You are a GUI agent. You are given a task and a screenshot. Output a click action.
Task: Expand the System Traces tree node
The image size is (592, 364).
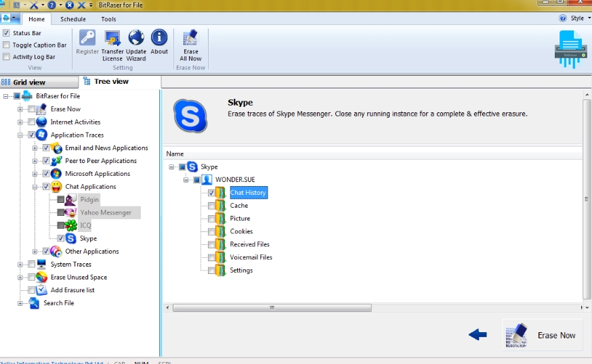pyautogui.click(x=20, y=265)
